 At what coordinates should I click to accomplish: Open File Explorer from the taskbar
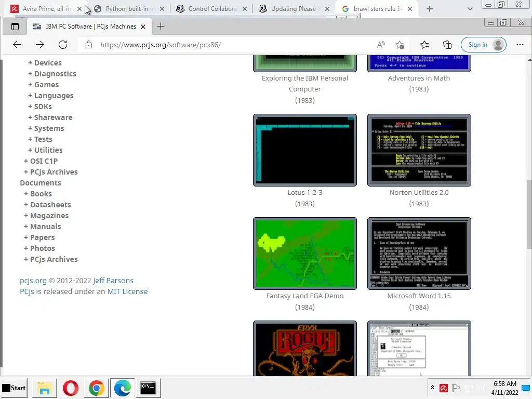pos(45,388)
